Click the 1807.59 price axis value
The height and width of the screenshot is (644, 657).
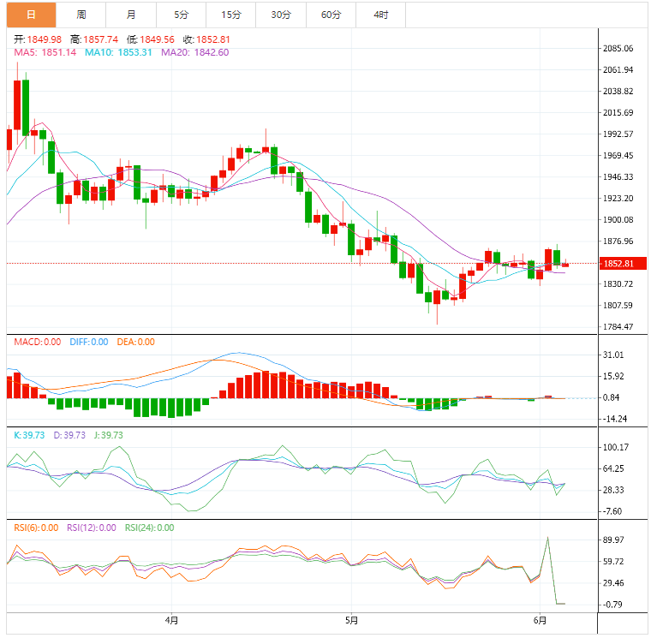pos(618,306)
